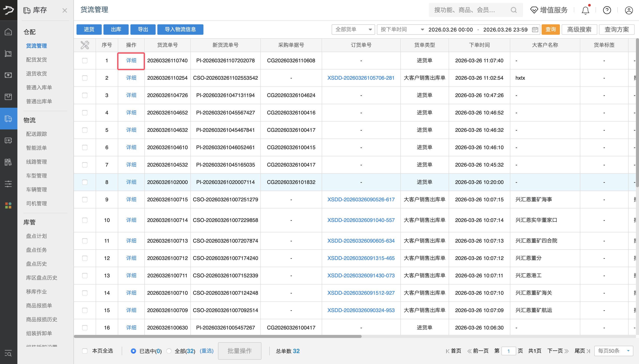Open the search icon at sidebar bottom

pos(8,354)
